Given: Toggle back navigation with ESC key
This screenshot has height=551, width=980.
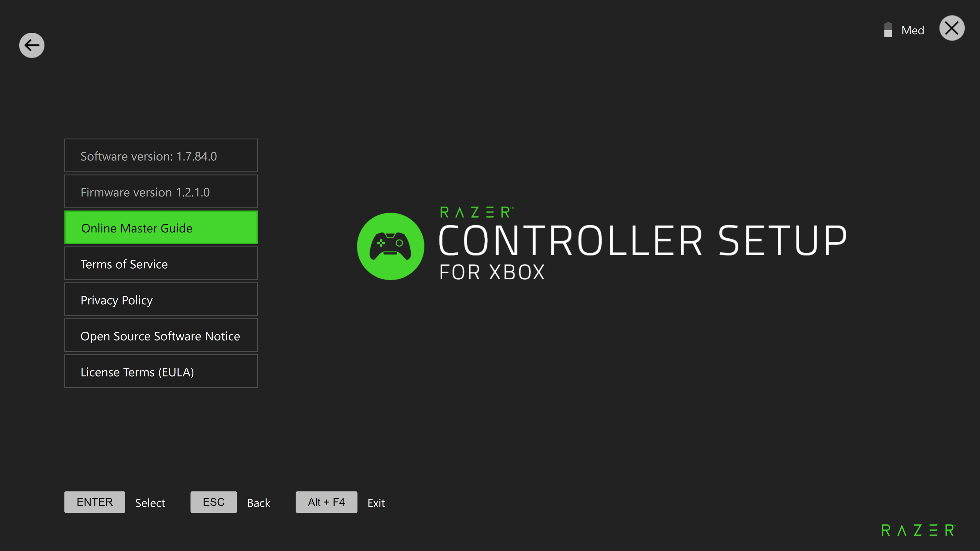Looking at the screenshot, I should pos(213,502).
